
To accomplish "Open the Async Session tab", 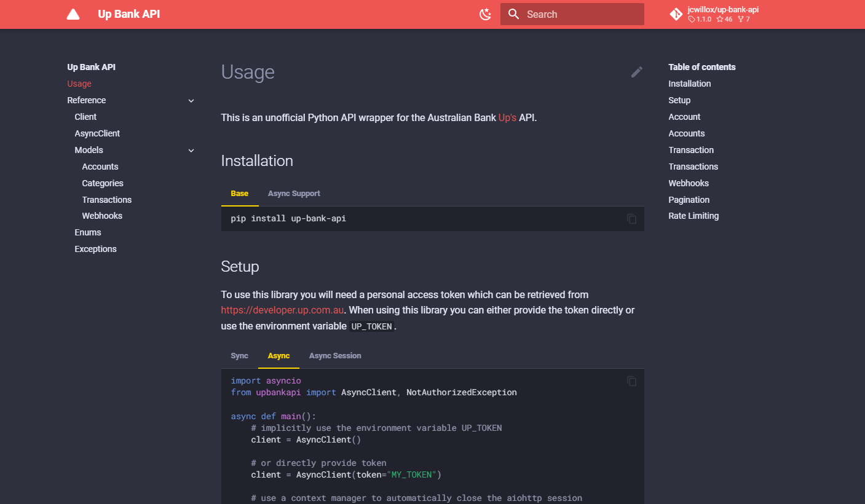I will (335, 356).
